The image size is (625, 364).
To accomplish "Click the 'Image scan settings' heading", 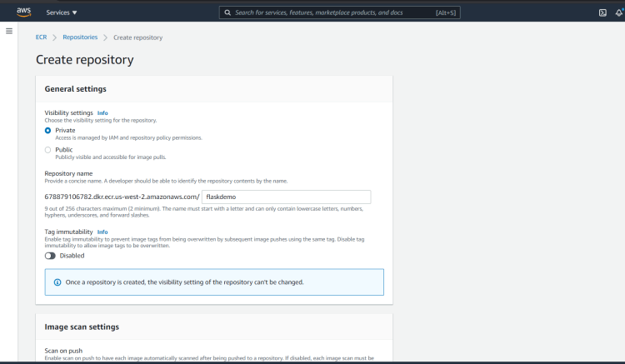I will click(82, 327).
